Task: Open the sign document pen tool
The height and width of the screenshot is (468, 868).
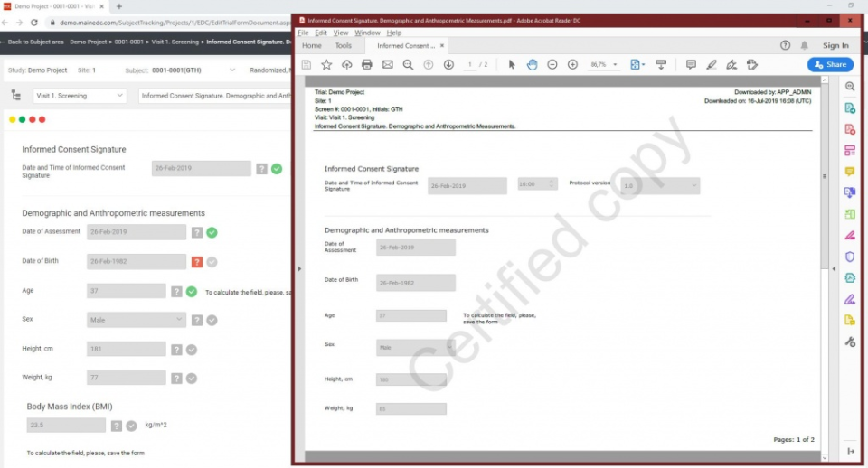Action: 731,65
